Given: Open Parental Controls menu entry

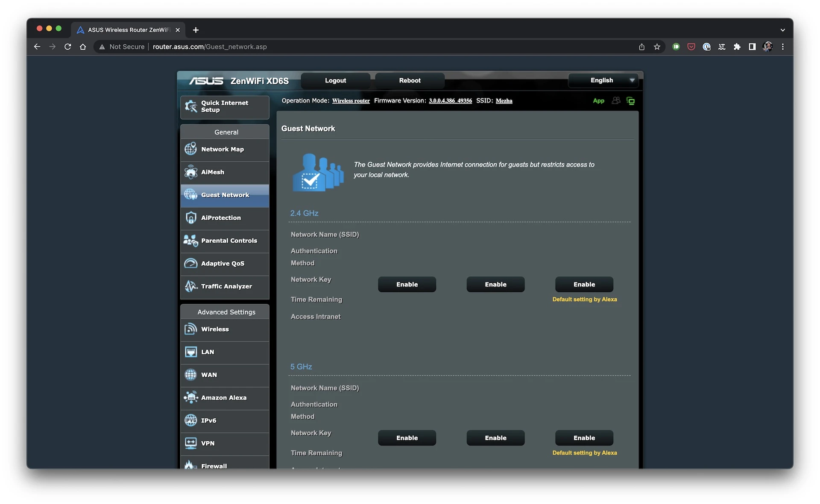Looking at the screenshot, I should click(225, 241).
